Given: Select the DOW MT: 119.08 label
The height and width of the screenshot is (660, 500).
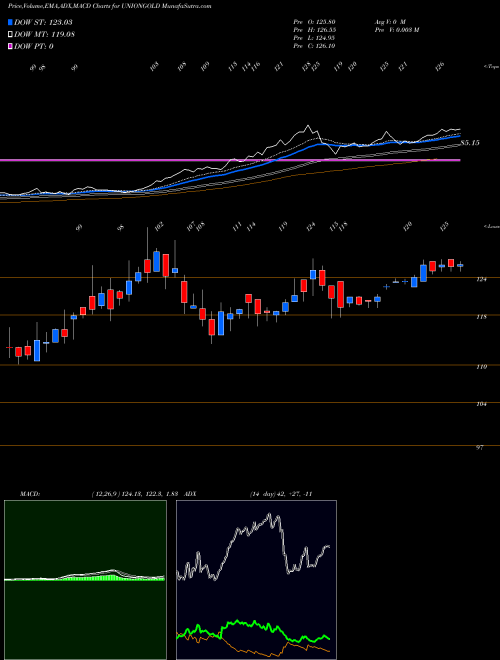Looking at the screenshot, I should [44, 35].
